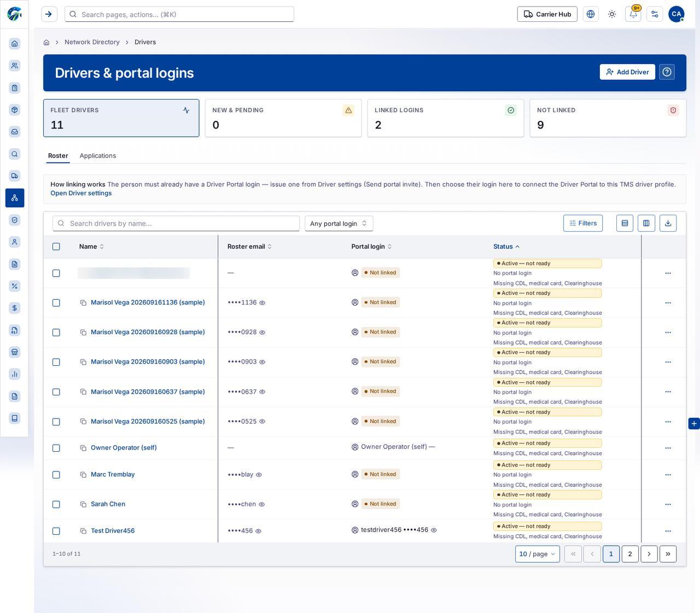The image size is (700, 613).
Task: Follow the Open Driver settings link
Action: pyautogui.click(x=81, y=193)
